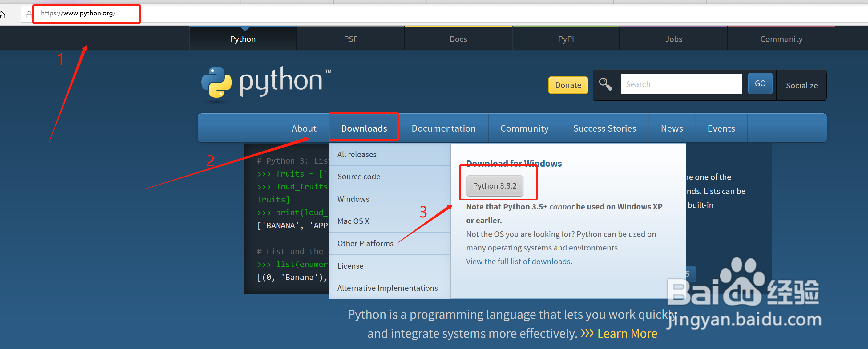The image size is (868, 349).
Task: Click the Download for Windows heading
Action: [x=514, y=164]
